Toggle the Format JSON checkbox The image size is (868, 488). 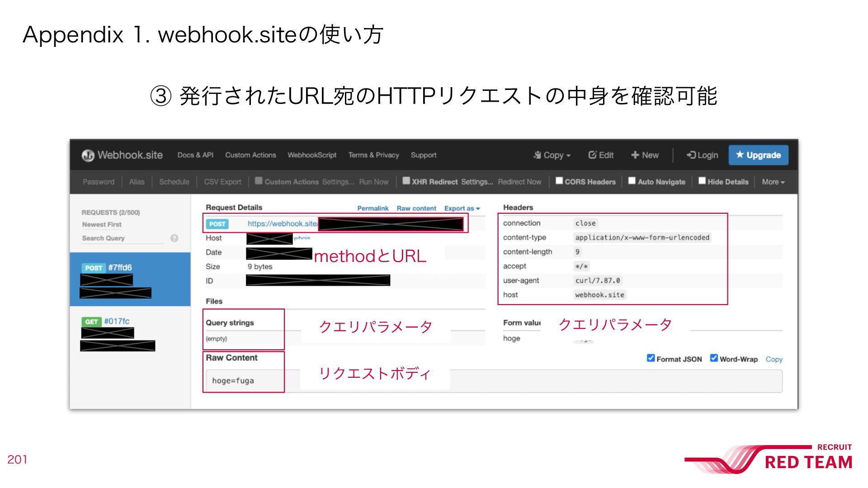[x=651, y=358]
